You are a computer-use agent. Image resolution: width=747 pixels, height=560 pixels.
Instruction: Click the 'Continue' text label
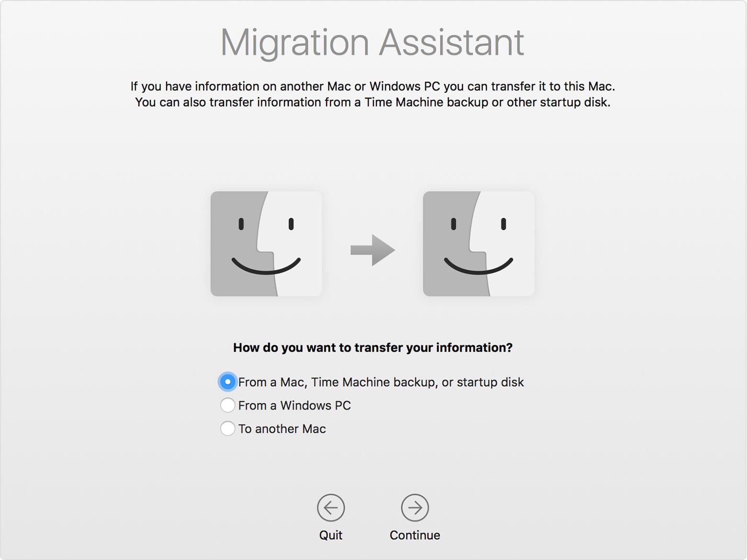point(415,535)
